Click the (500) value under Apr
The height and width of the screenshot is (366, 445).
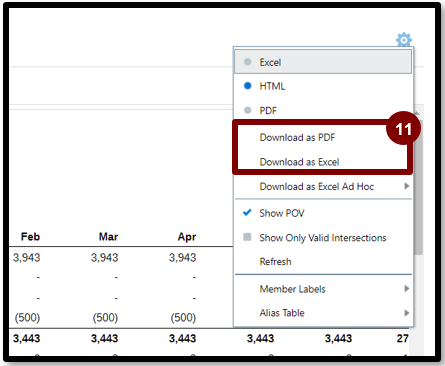[183, 317]
